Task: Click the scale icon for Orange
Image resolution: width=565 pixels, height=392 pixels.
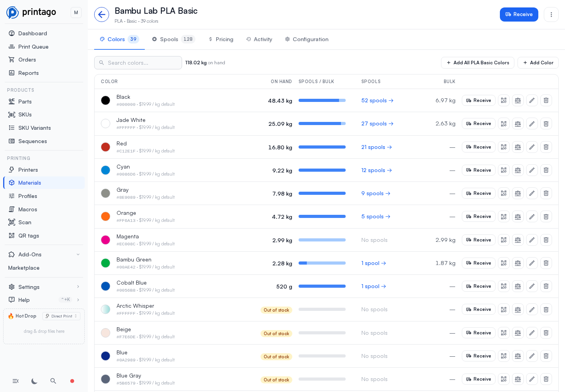Action: [x=518, y=216]
